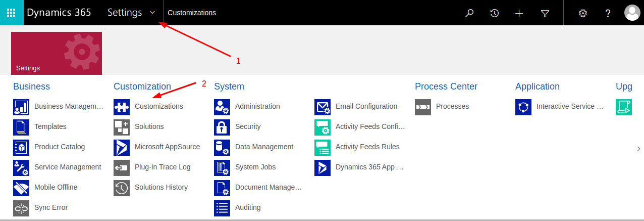Open Advanced Find funnel icon
644x221 pixels.
pyautogui.click(x=545, y=13)
